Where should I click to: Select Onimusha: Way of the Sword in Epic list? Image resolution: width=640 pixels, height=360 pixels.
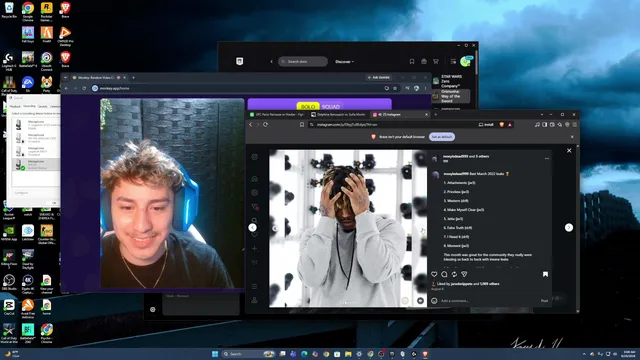451,96
